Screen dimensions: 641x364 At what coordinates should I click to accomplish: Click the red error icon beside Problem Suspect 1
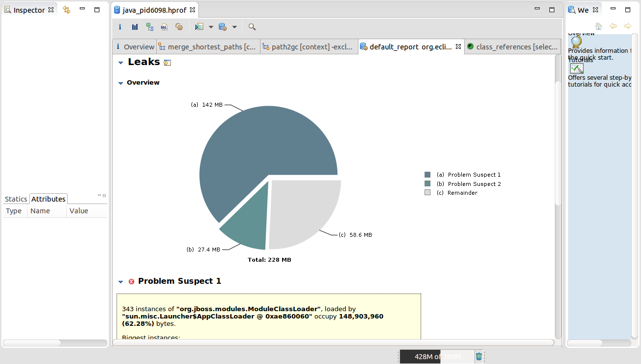[x=131, y=281]
